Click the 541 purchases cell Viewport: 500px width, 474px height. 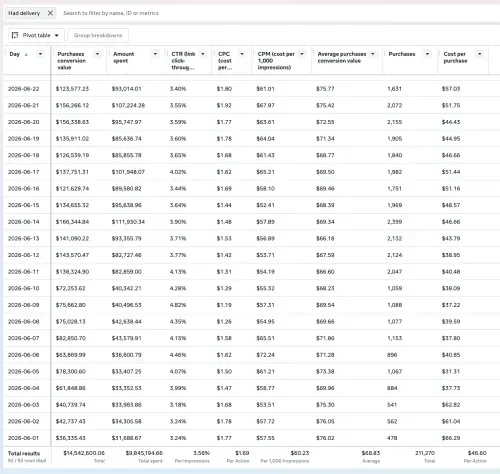392,405
